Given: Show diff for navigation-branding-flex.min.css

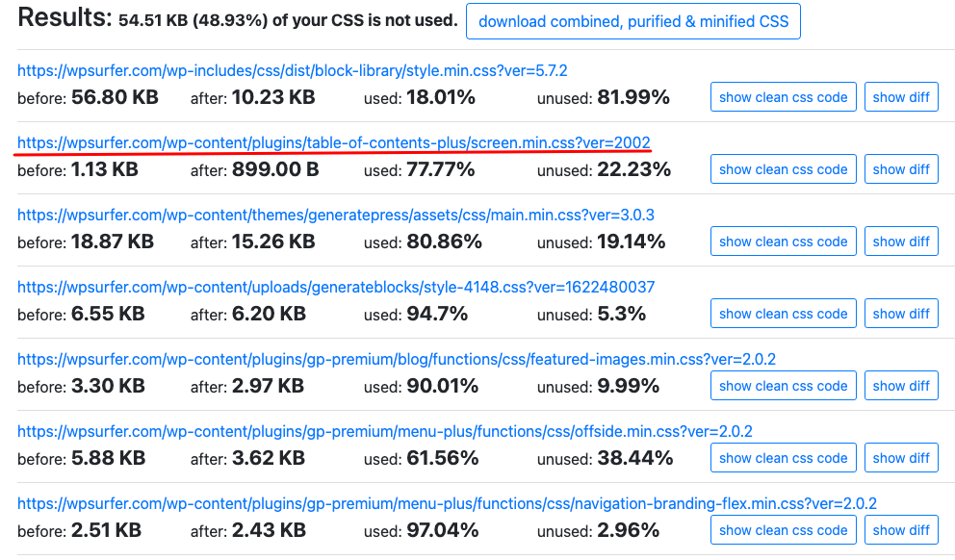Looking at the screenshot, I should pyautogui.click(x=901, y=530).
